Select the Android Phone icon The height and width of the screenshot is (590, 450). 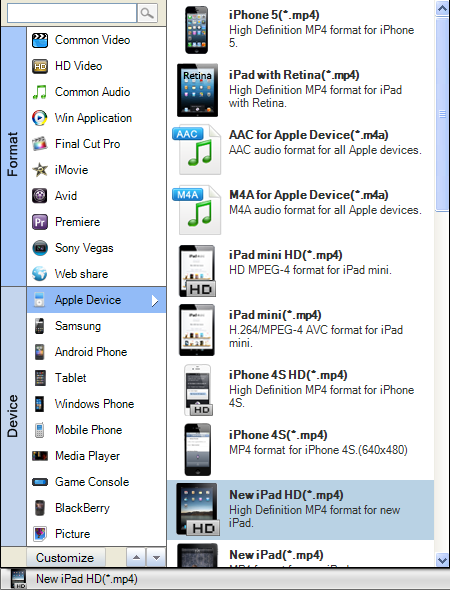pos(40,352)
